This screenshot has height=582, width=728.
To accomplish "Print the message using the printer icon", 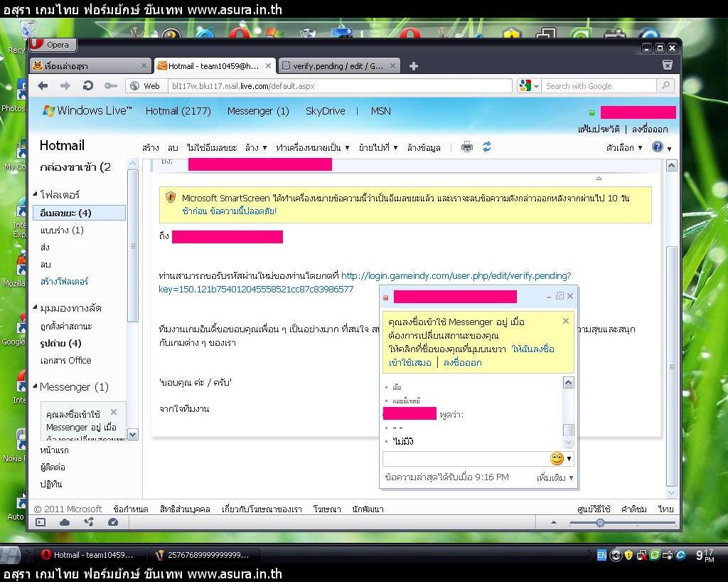I will pos(467,147).
